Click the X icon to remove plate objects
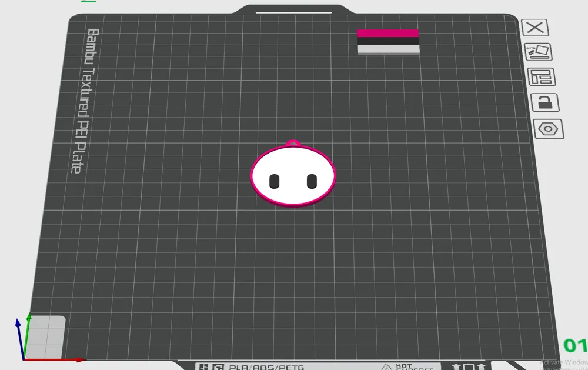Viewport: 588px width, 370px height. pos(535,28)
